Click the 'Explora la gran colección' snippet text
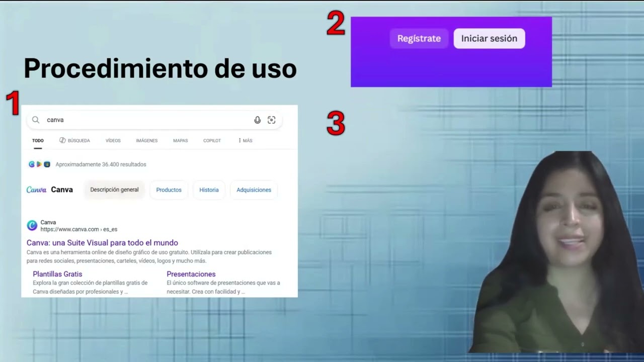 coord(90,287)
